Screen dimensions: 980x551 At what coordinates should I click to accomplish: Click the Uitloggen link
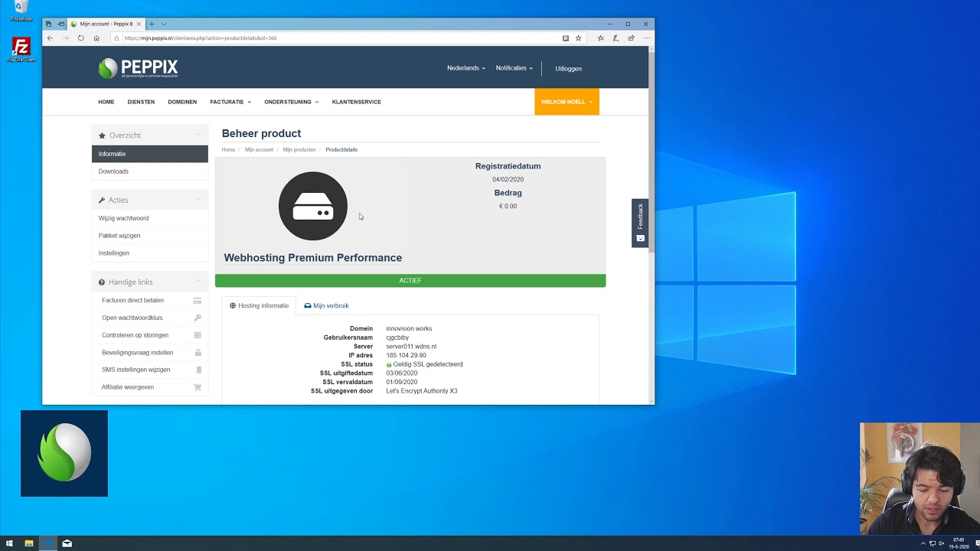point(568,68)
